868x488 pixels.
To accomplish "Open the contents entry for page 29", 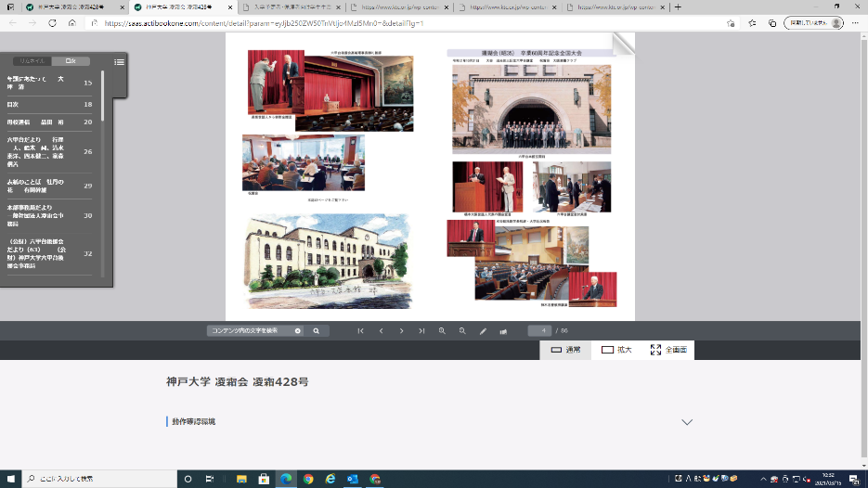I will click(50, 186).
